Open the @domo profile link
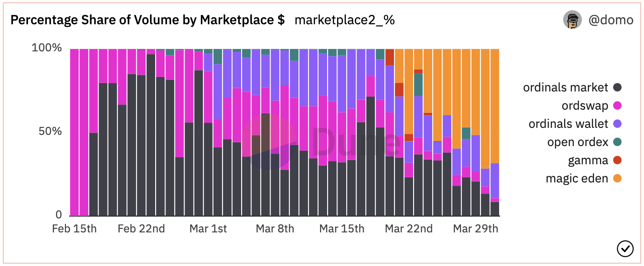Viewport: 644px width, 266px height. [611, 20]
